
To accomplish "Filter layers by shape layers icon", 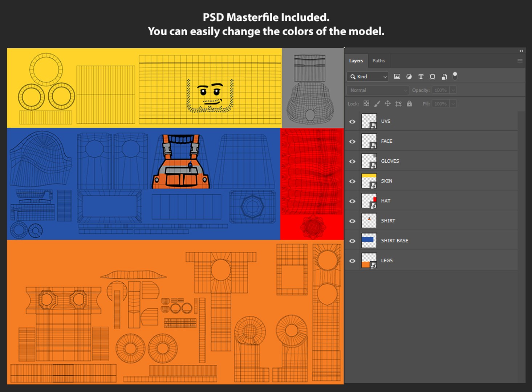I will pyautogui.click(x=432, y=77).
